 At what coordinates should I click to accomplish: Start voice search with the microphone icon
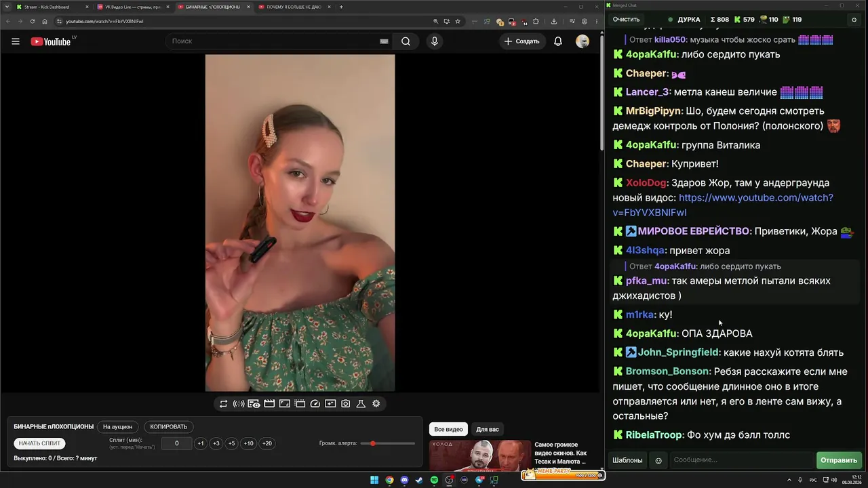click(x=435, y=41)
